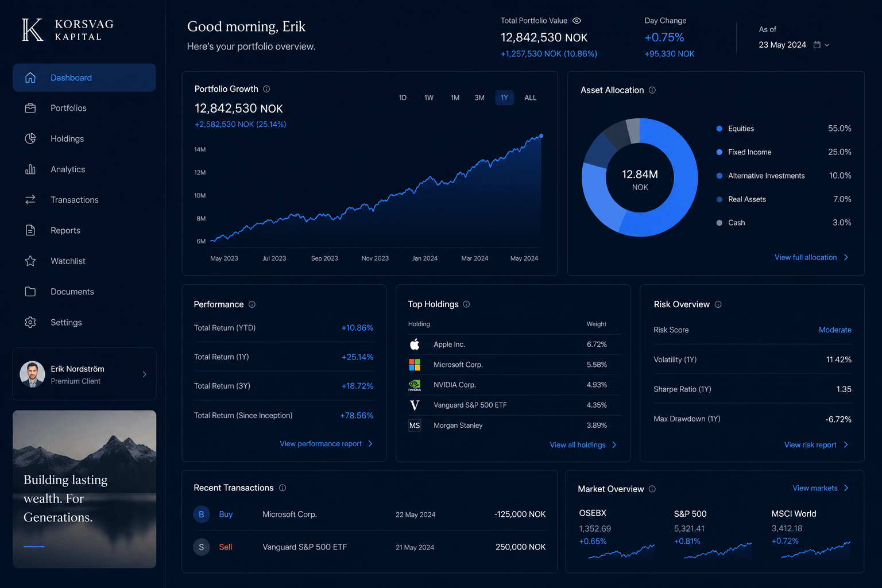Click the Documents folder icon
The width and height of the screenshot is (882, 588).
coord(30,292)
